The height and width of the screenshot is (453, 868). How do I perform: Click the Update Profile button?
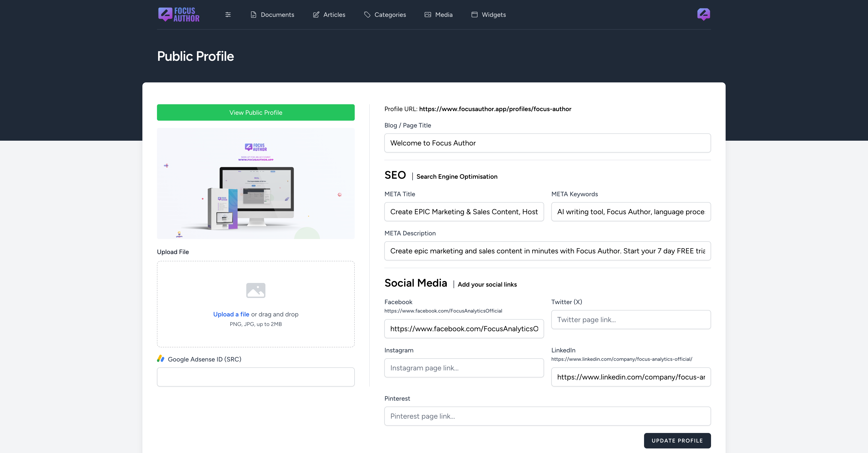coord(677,440)
